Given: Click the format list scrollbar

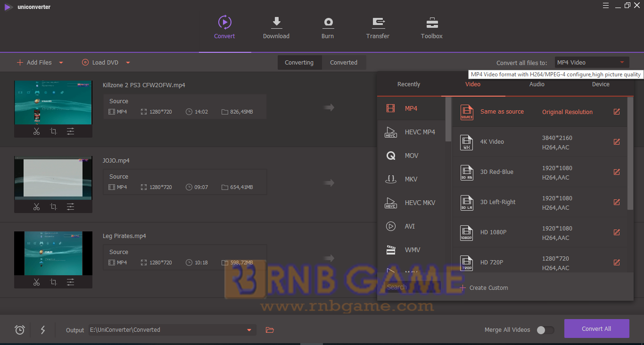Looking at the screenshot, I should tap(448, 119).
